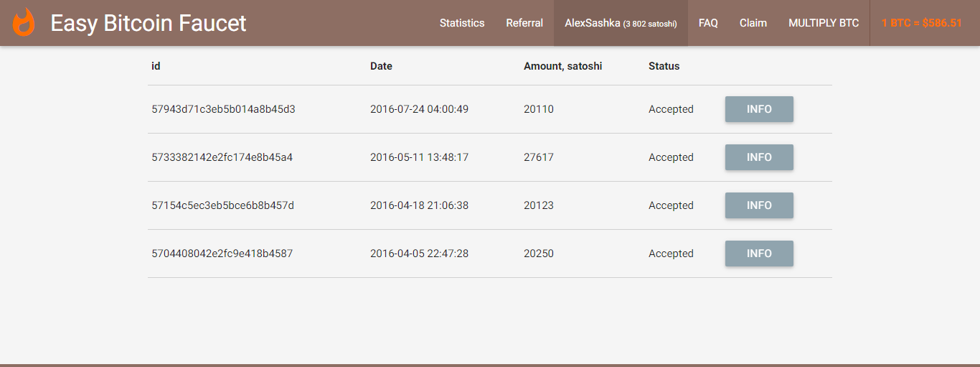The width and height of the screenshot is (980, 367).
Task: Show INFO for the 20123 satoshi payout
Action: click(759, 205)
